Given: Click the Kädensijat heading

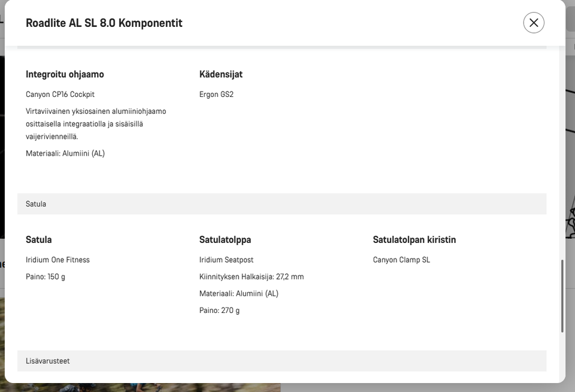Looking at the screenshot, I should [220, 74].
